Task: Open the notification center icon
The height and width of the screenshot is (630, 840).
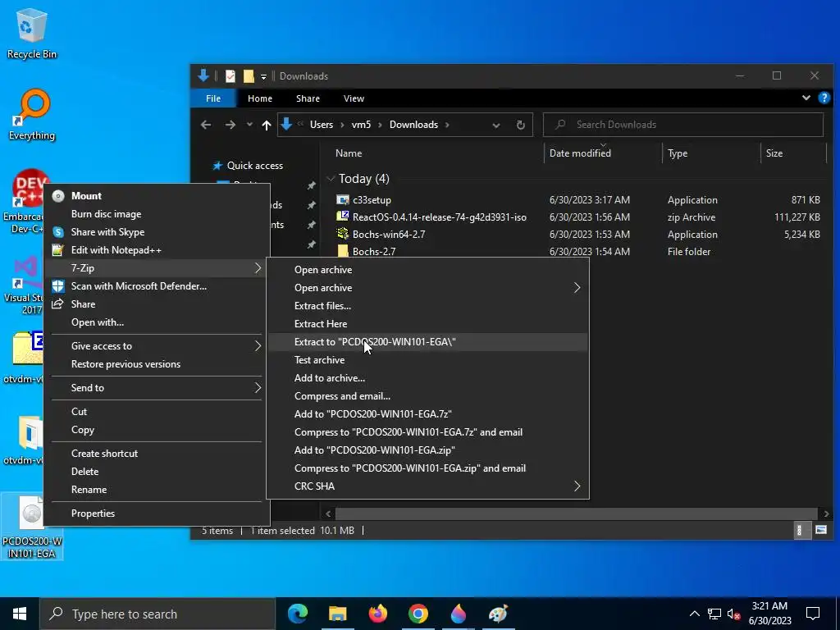Action: (813, 614)
